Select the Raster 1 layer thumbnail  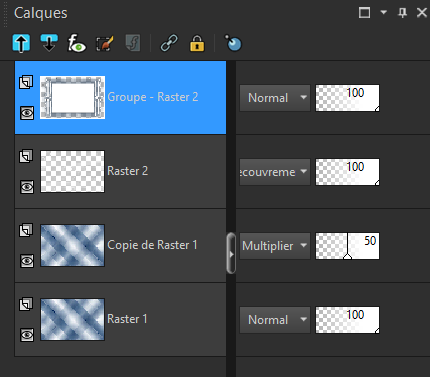tap(72, 319)
